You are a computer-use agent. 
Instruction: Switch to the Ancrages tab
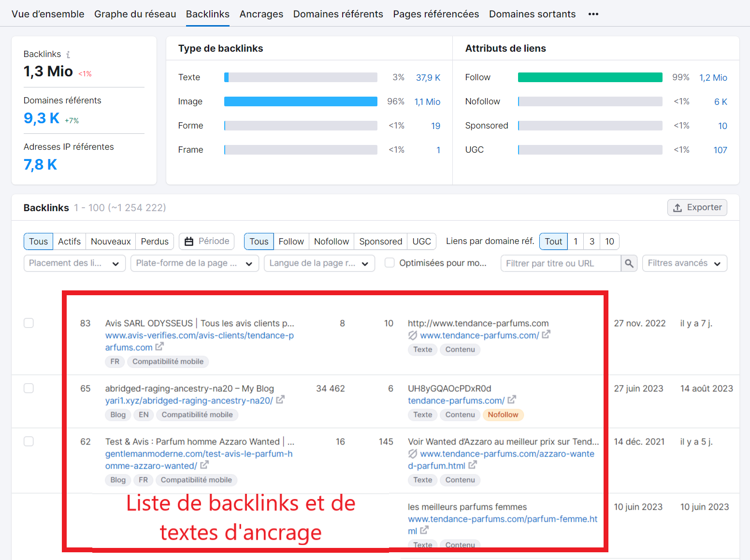pyautogui.click(x=261, y=14)
